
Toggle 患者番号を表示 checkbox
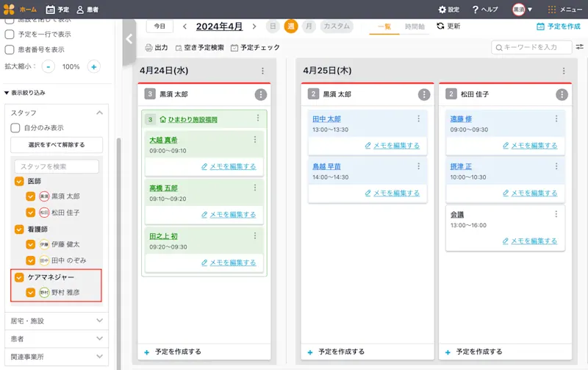(10, 49)
